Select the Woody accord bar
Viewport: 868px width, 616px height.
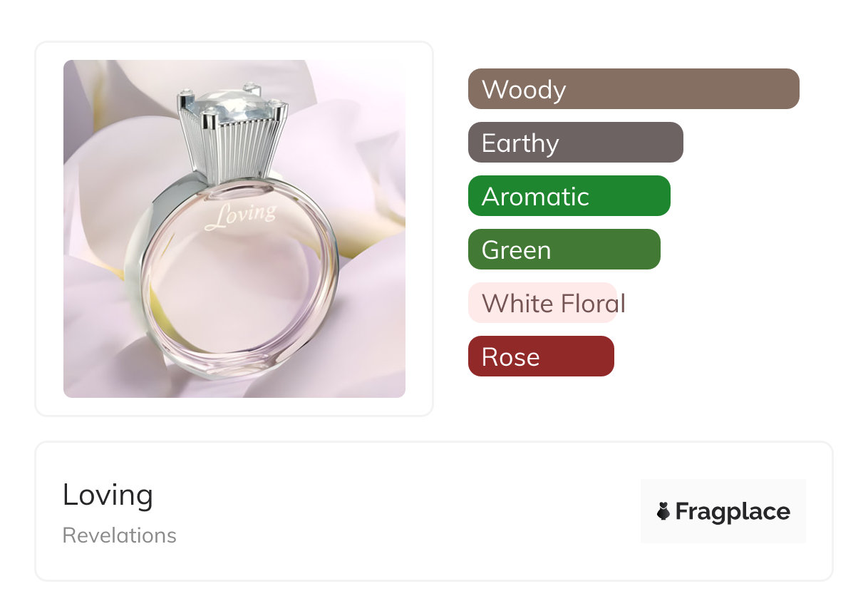click(633, 89)
